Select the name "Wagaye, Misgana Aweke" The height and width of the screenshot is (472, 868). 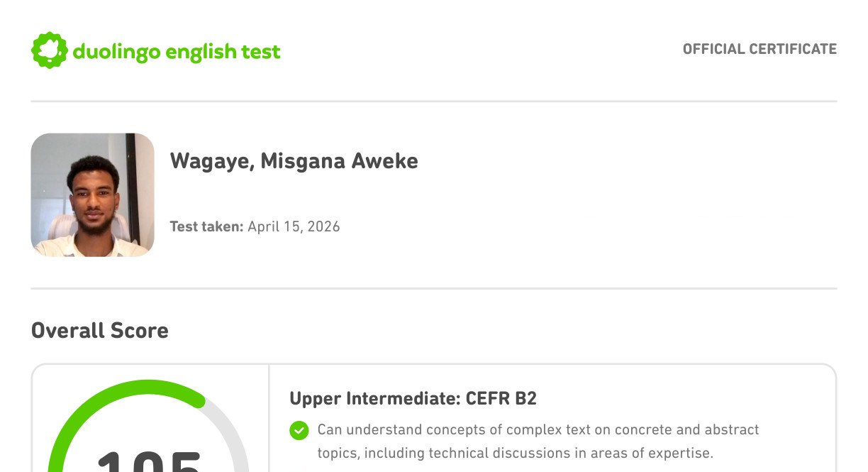[x=294, y=162]
